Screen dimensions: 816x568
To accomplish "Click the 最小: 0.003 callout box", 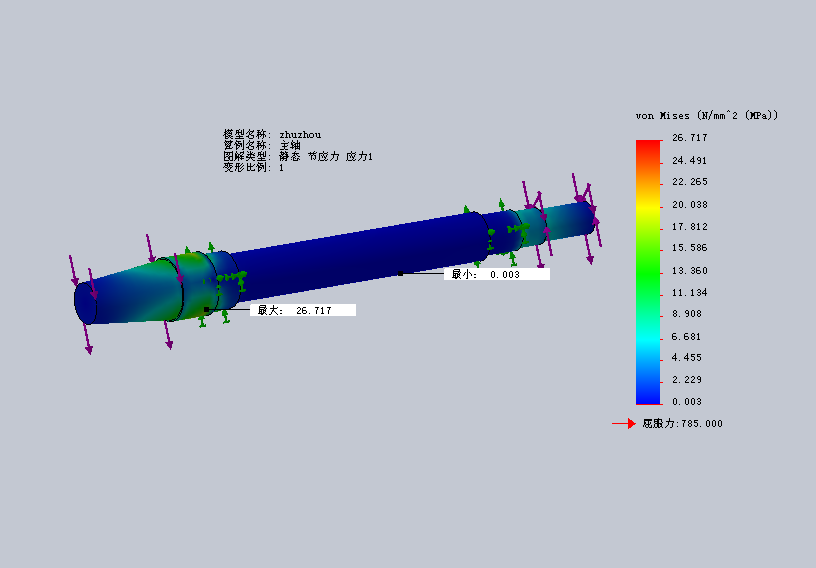I will [497, 274].
